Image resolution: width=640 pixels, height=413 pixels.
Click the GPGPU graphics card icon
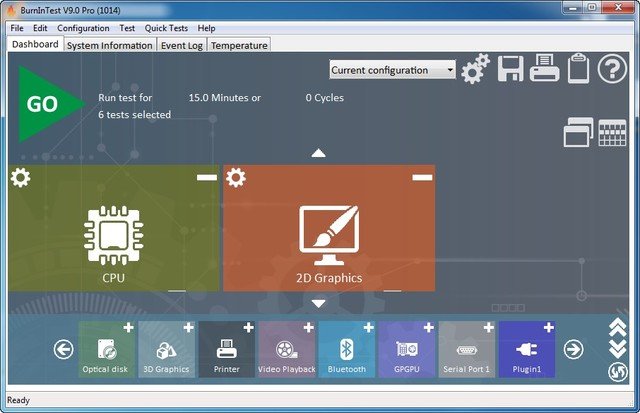coord(407,349)
